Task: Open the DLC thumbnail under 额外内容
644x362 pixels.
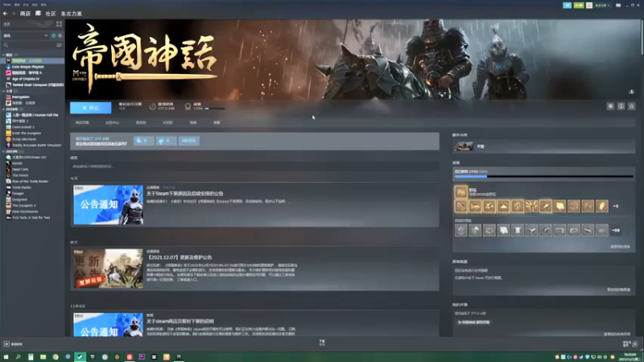Action: pyautogui.click(x=464, y=146)
